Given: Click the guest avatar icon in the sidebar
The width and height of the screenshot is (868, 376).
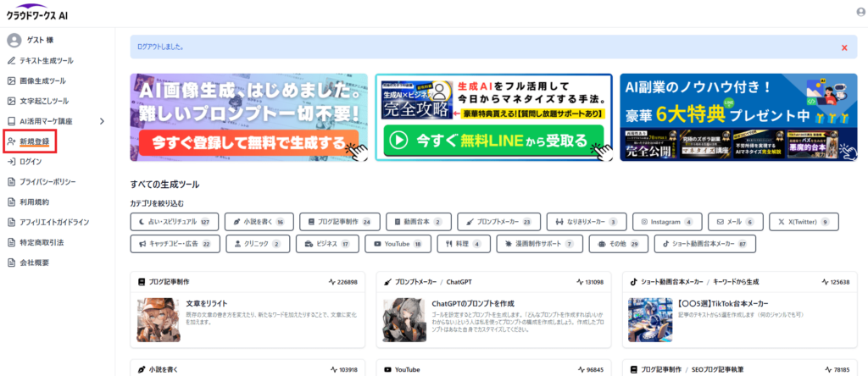Looking at the screenshot, I should 14,41.
